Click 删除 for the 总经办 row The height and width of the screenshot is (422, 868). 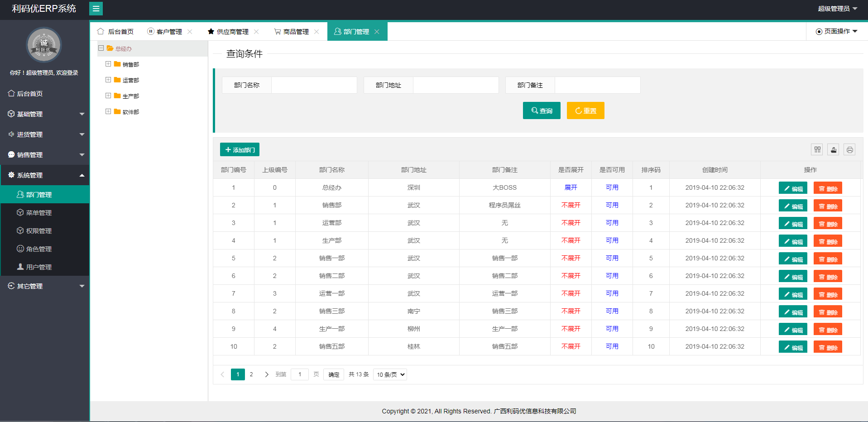click(828, 188)
